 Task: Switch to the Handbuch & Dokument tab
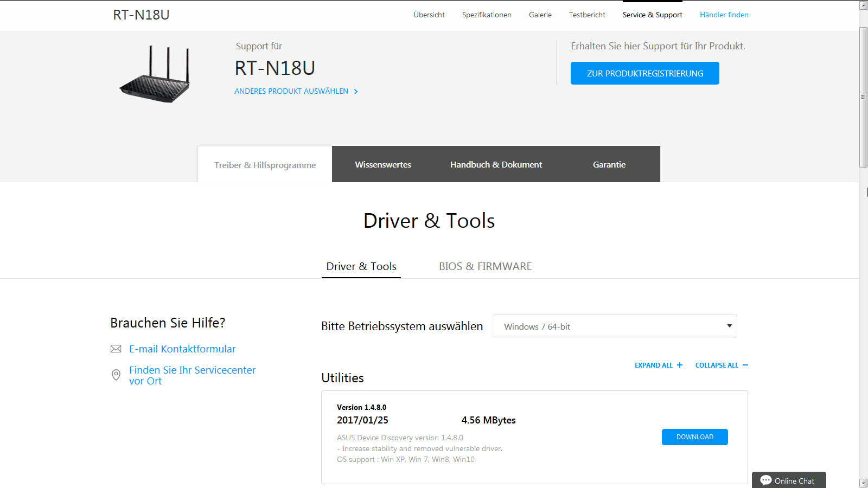(496, 164)
